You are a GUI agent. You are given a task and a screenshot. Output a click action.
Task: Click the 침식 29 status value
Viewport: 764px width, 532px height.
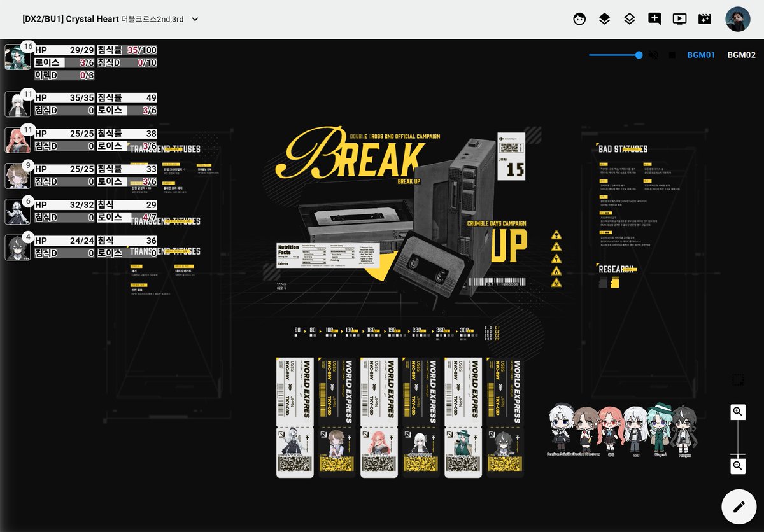(x=127, y=205)
